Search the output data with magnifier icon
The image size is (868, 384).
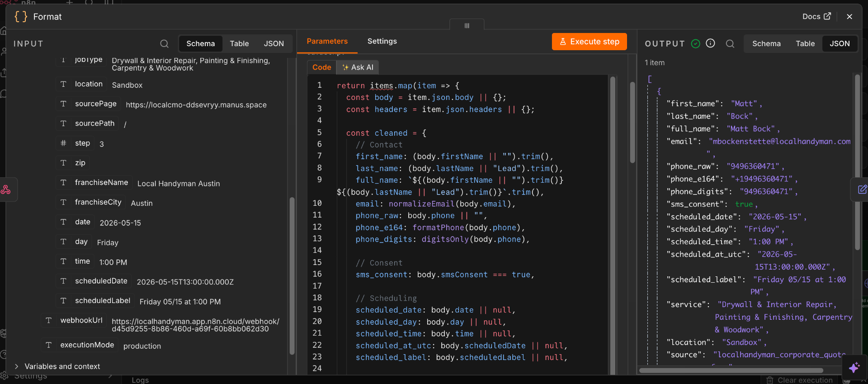tap(730, 43)
